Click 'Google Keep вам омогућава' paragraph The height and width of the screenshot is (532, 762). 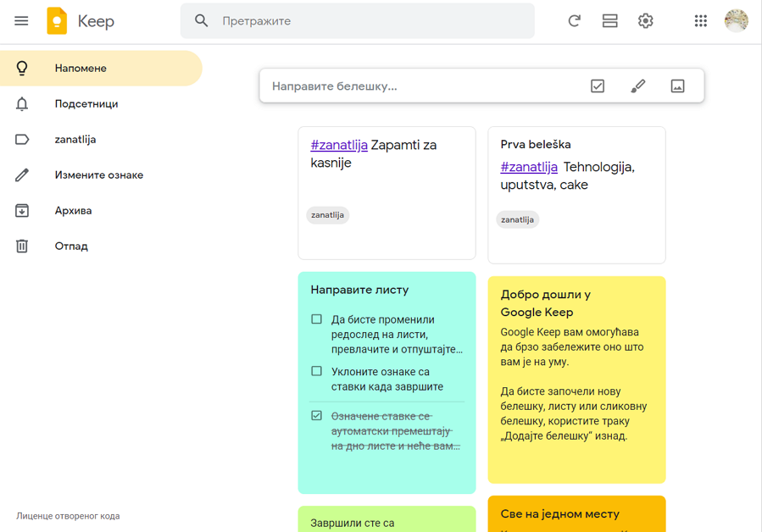pos(572,346)
